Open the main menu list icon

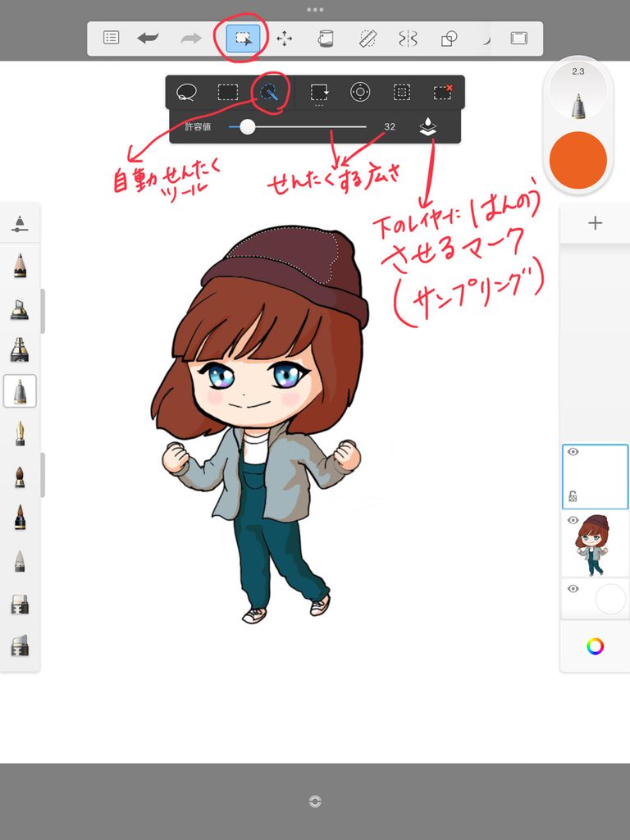pos(111,38)
